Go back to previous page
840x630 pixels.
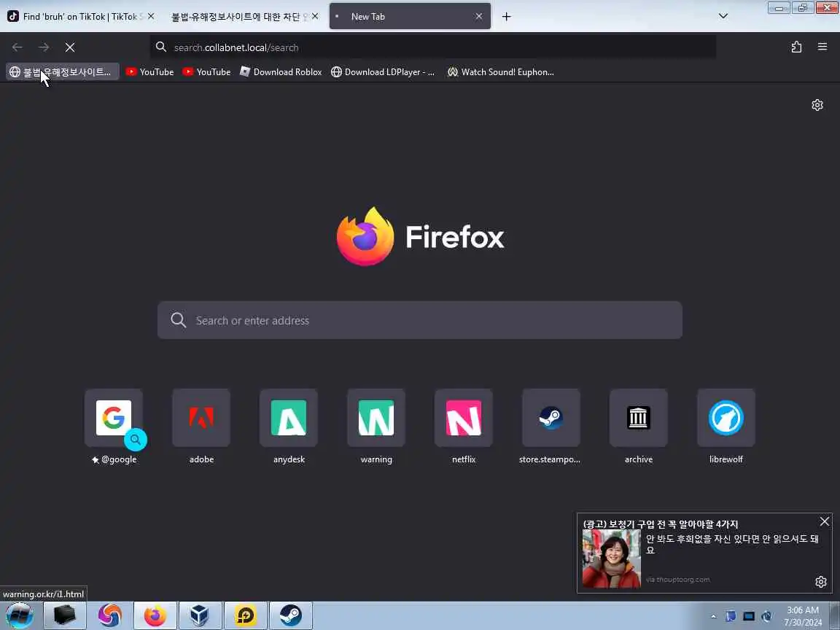tap(17, 47)
